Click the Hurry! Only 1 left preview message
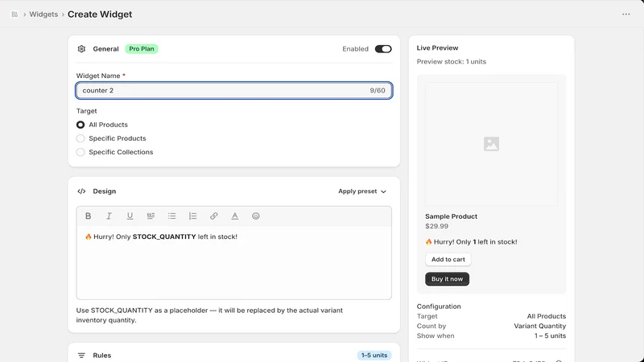The width and height of the screenshot is (644, 362). [x=471, y=242]
